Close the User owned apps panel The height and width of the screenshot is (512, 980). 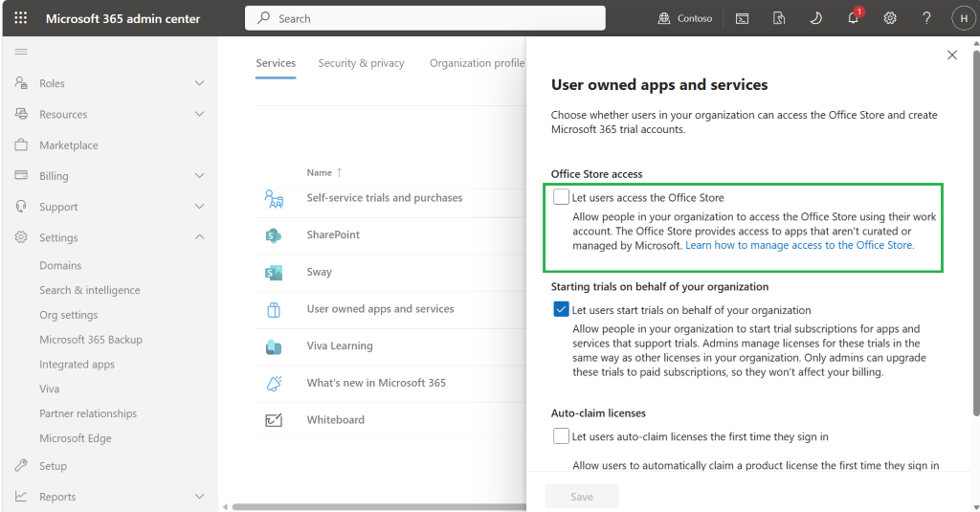coord(952,55)
